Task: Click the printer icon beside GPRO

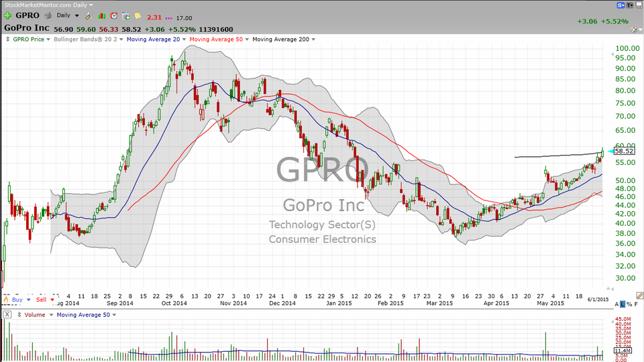Action: pyautogui.click(x=48, y=15)
